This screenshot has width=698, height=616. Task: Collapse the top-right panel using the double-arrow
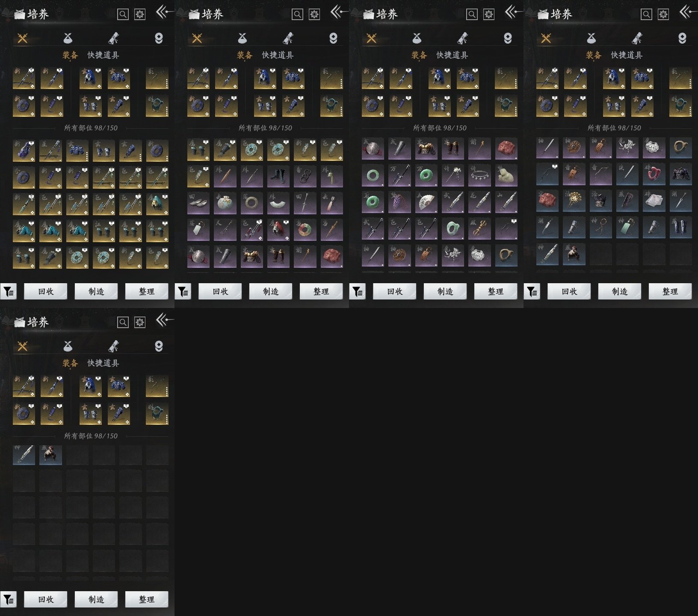click(687, 12)
